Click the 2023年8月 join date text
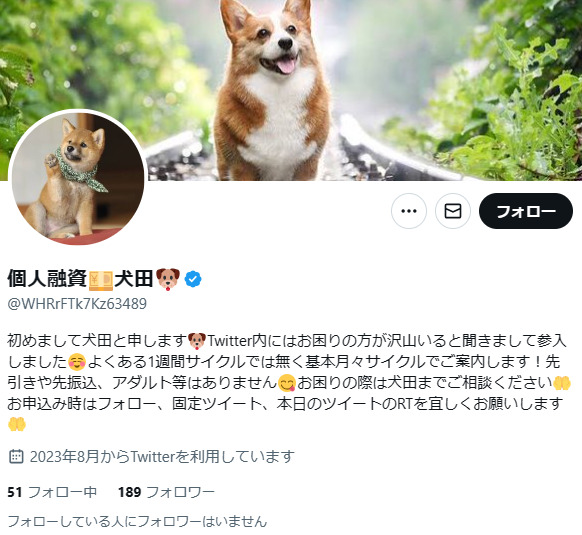 [x=65, y=457]
